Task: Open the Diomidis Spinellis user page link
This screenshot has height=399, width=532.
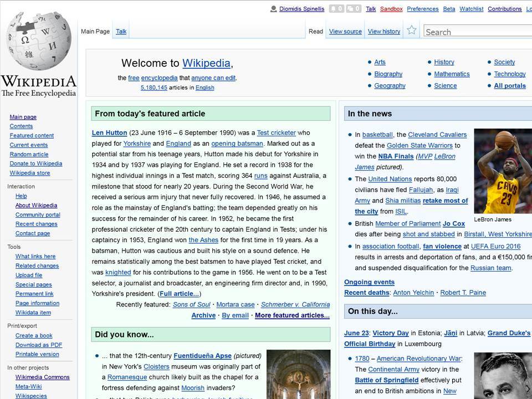Action: [301, 9]
